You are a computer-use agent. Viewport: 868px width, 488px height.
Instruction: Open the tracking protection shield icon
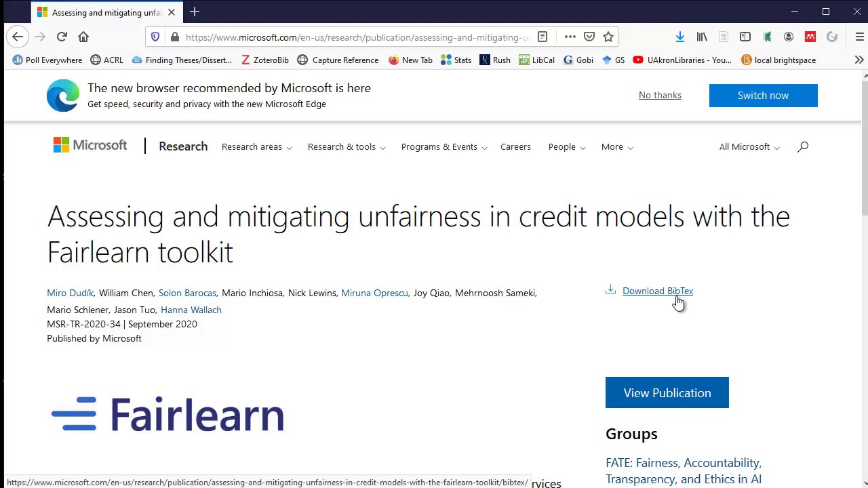pos(155,37)
